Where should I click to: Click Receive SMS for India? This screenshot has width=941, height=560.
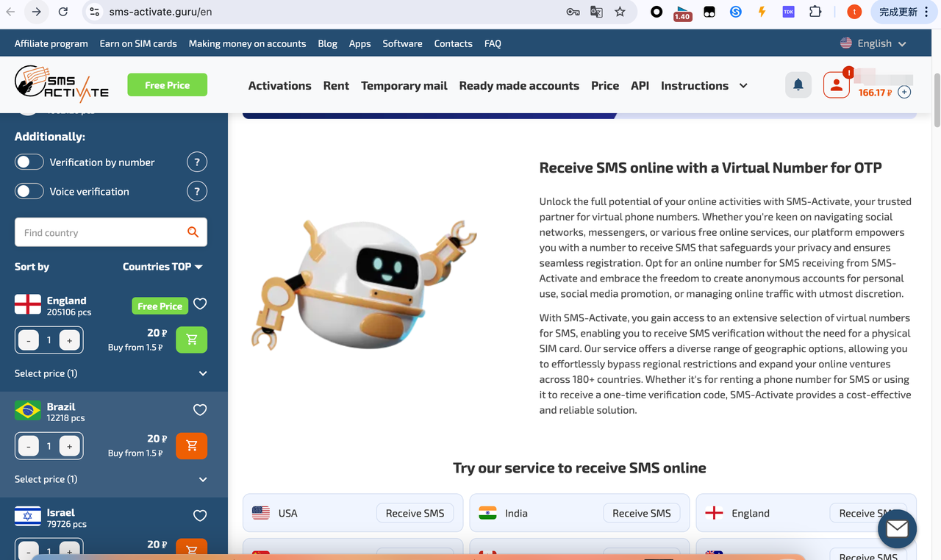(642, 513)
